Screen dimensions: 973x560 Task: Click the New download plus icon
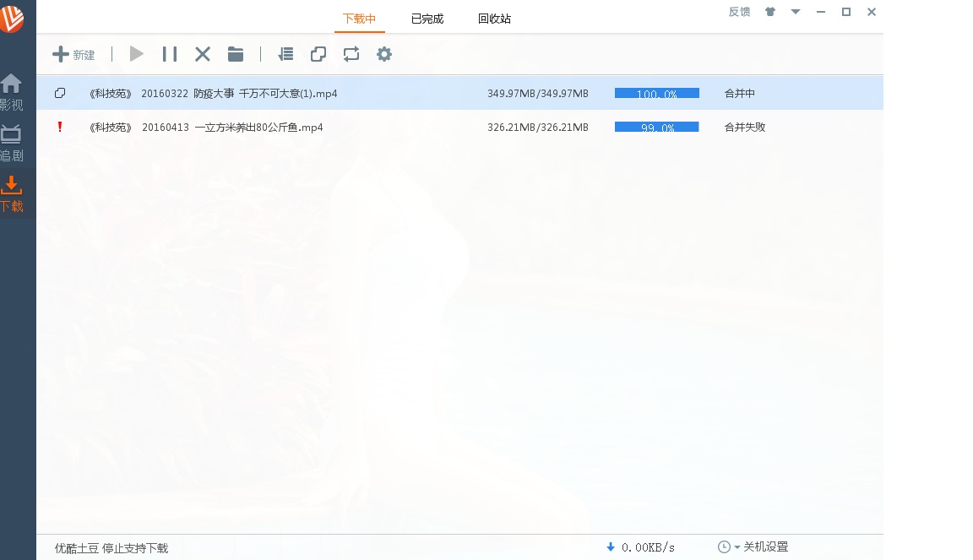click(x=61, y=54)
